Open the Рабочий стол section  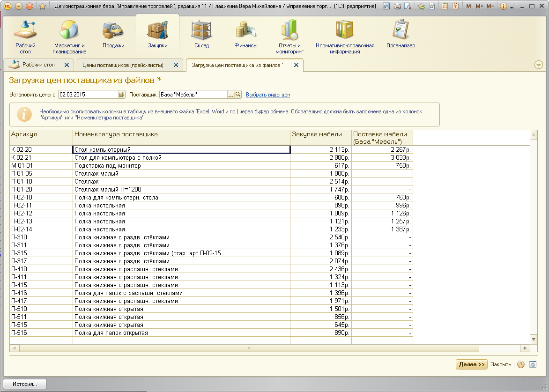click(x=25, y=37)
